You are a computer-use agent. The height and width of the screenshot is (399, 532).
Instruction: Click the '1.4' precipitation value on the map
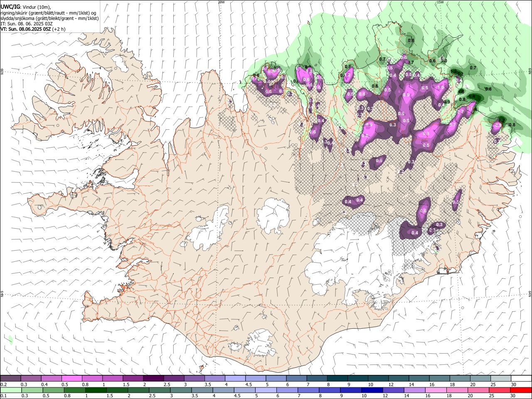(472, 96)
